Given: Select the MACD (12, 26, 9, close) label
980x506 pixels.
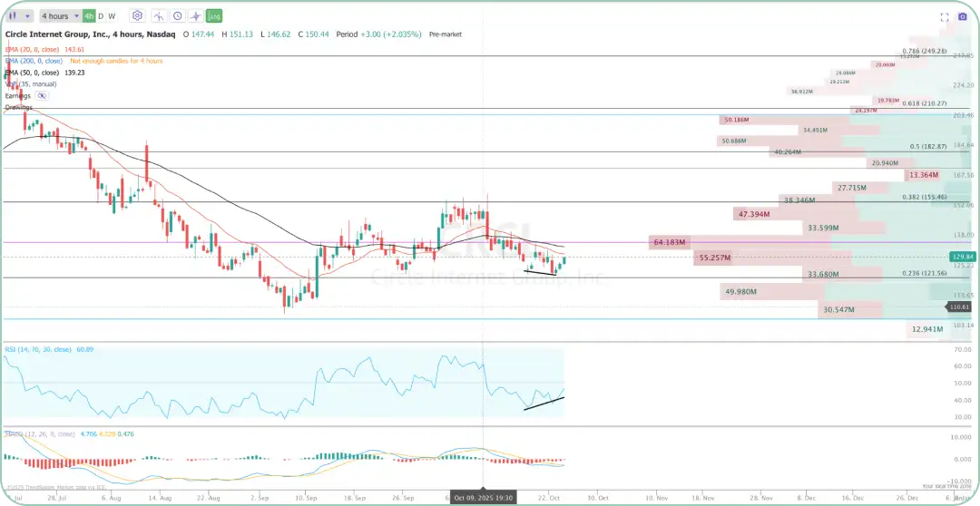Looking at the screenshot, I should [x=39, y=433].
